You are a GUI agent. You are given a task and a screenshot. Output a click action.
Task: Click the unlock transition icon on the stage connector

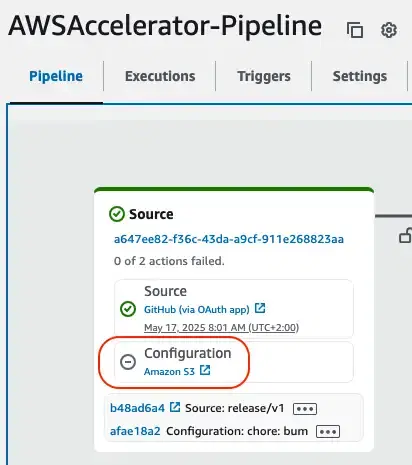point(405,235)
